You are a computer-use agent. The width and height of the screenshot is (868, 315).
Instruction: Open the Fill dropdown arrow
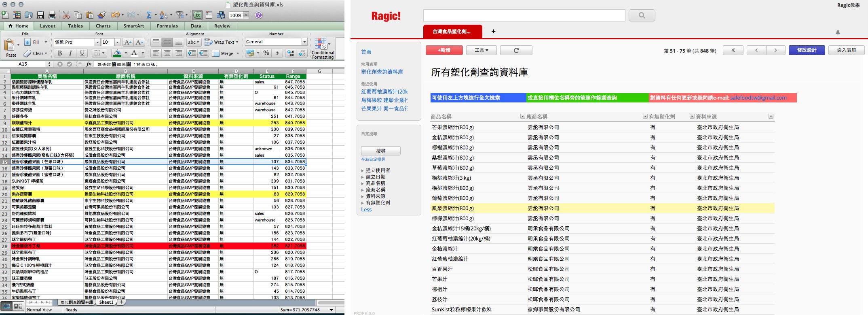tap(46, 42)
